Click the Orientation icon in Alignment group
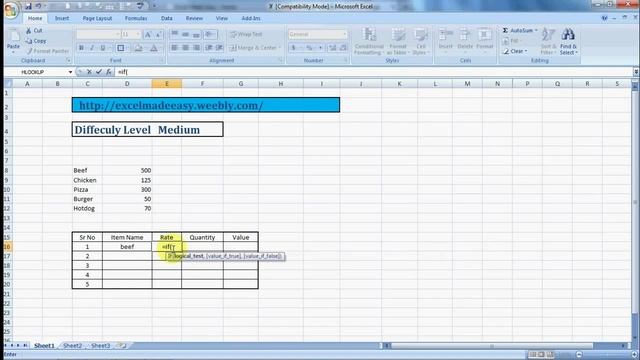640x360 pixels. point(210,34)
